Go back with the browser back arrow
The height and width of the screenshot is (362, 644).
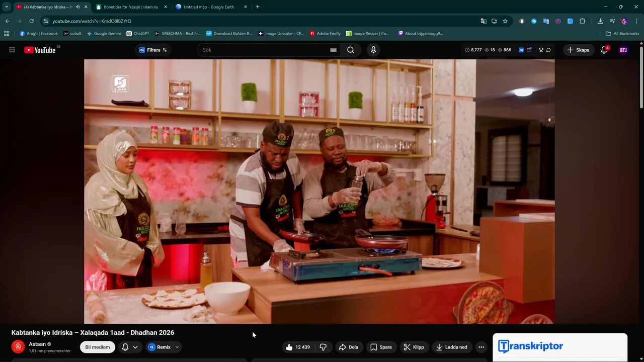click(x=7, y=21)
